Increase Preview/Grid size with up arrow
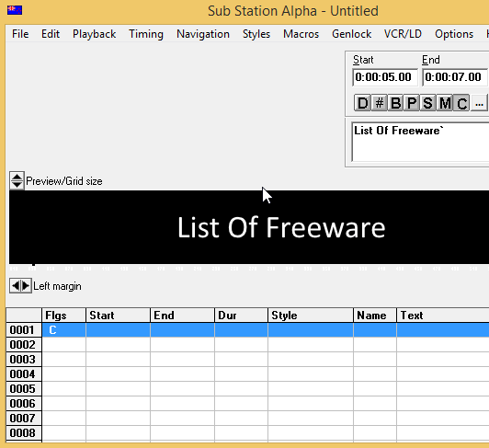This screenshot has height=448, width=489. tap(17, 177)
